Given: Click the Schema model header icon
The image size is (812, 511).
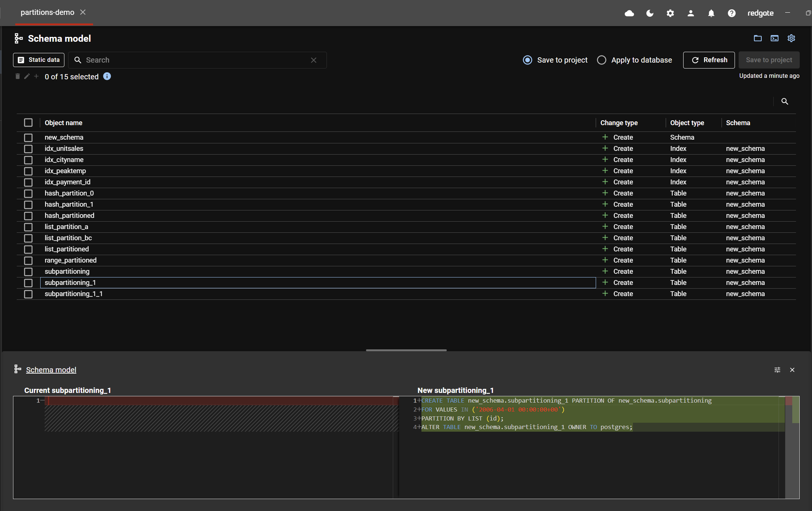Looking at the screenshot, I should pos(19,38).
